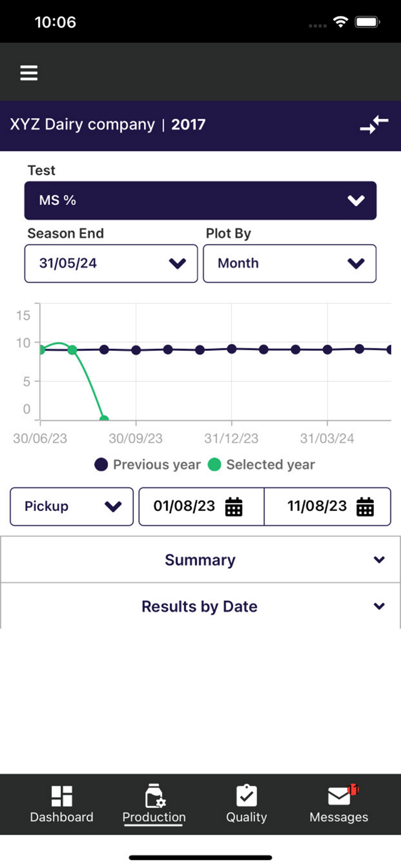Viewport: 401px width, 868px height.
Task: Open Quality via the clipboard icon
Action: click(x=245, y=793)
